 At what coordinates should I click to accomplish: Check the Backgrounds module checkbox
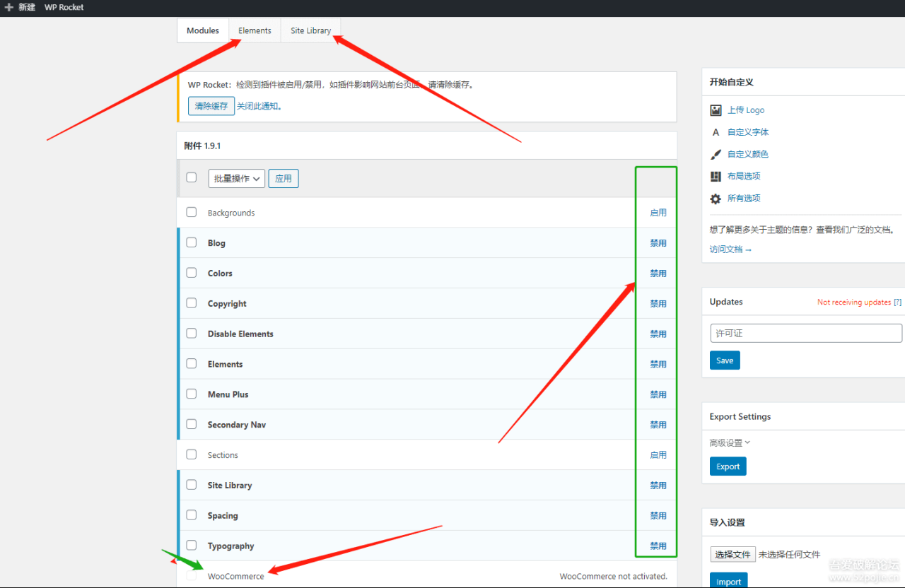tap(192, 212)
